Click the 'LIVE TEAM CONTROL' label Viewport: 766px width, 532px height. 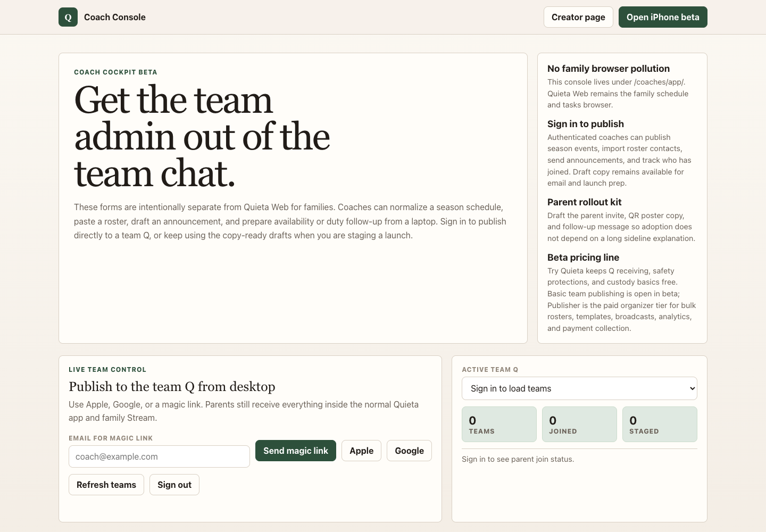click(107, 370)
